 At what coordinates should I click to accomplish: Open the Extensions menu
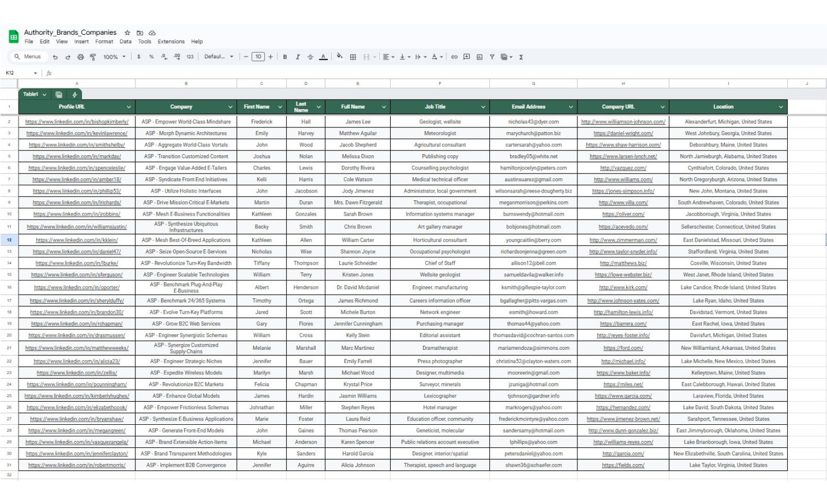[x=171, y=41]
